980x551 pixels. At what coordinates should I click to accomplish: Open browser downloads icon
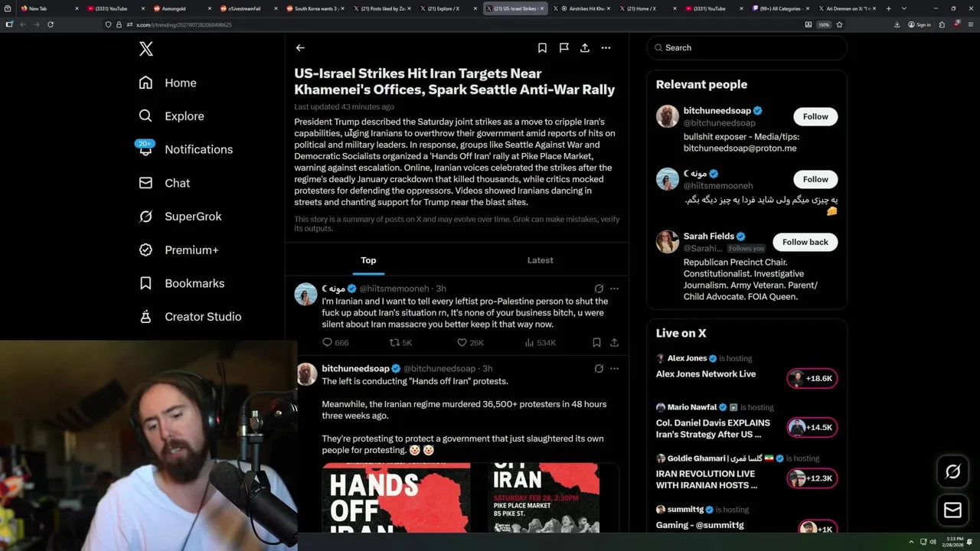click(897, 24)
